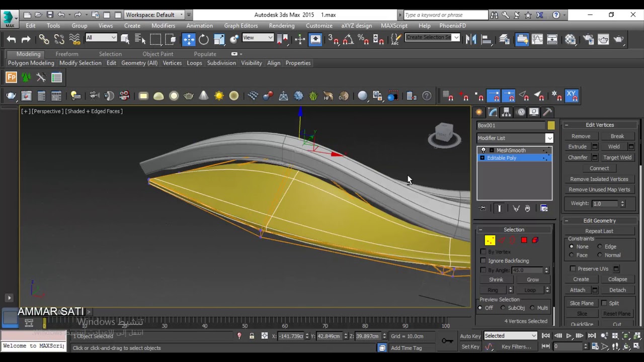
Task: Click the yellow sphere icon in toolbar
Action: click(234, 96)
